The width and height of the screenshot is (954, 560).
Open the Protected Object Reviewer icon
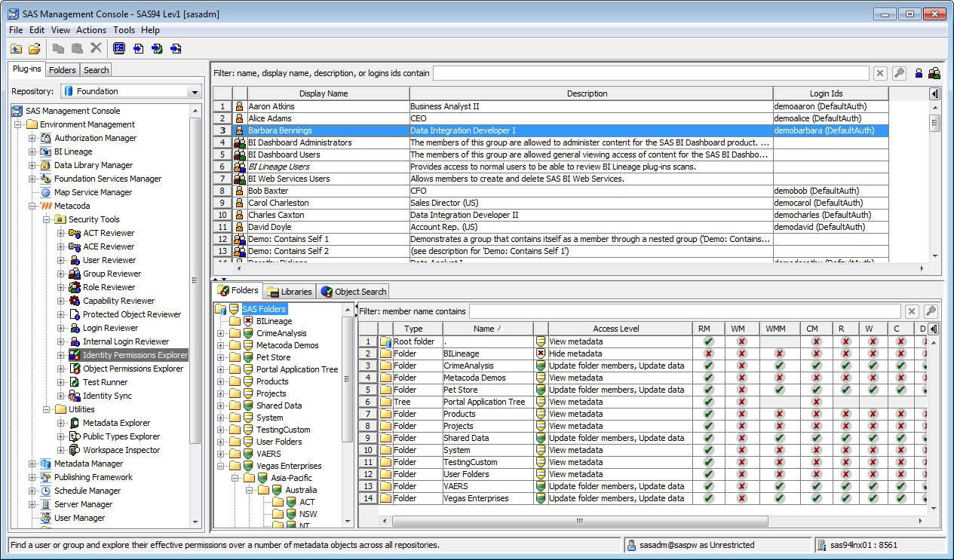tap(75, 314)
